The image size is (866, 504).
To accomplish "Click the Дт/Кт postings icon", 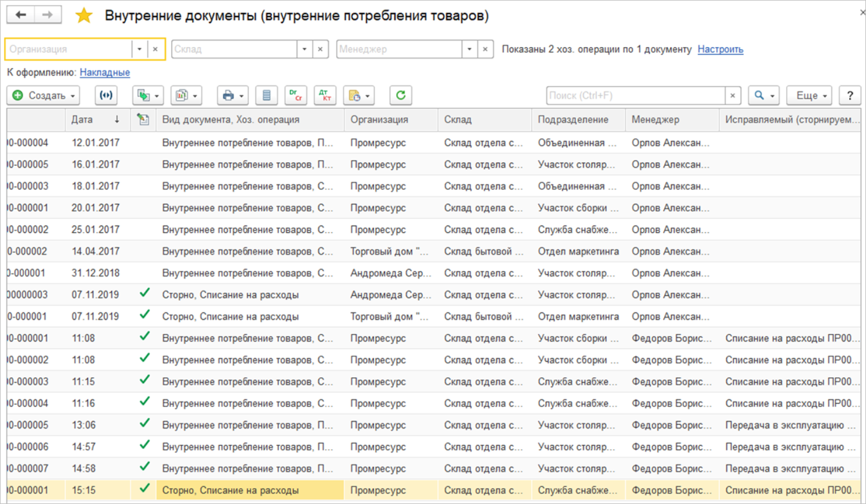I will pos(325,95).
